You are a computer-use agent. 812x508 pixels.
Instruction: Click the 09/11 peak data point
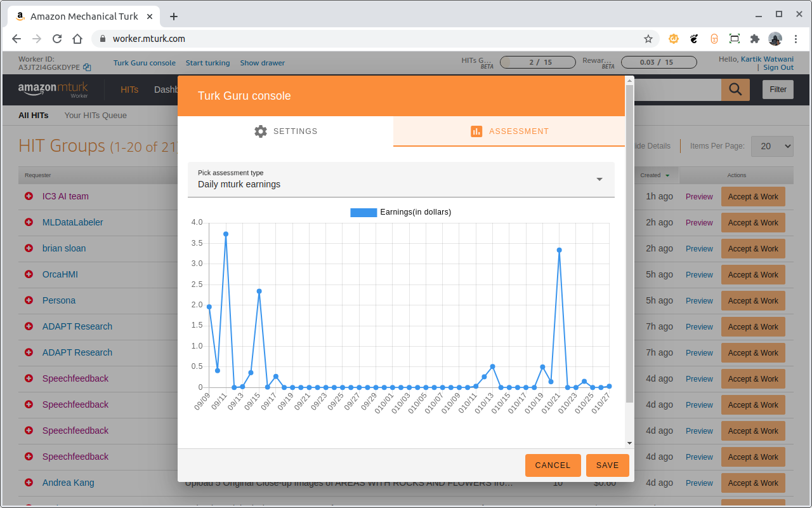coord(226,234)
